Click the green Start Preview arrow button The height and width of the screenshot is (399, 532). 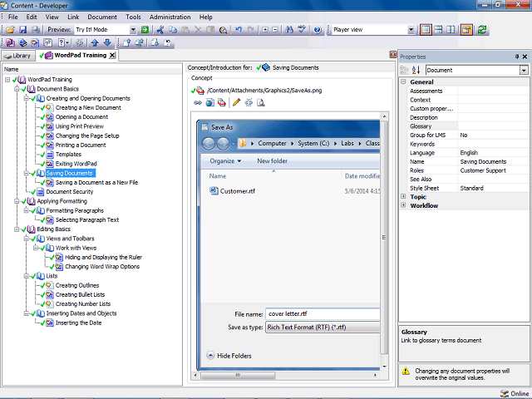[x=145, y=30]
